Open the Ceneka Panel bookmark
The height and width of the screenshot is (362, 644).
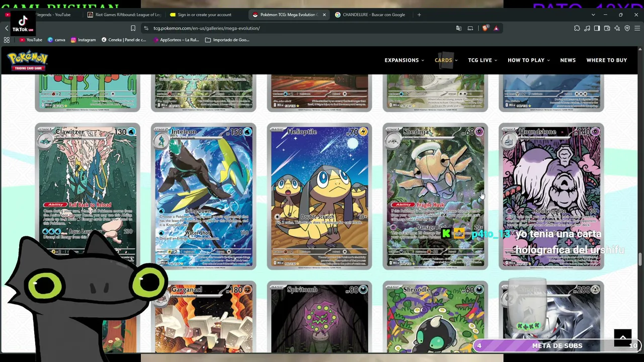click(124, 40)
